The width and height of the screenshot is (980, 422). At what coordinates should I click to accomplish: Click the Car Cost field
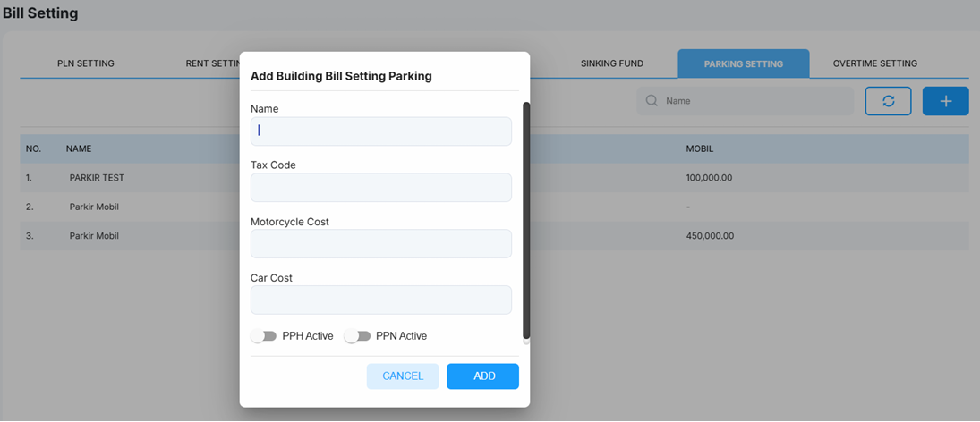pos(381,300)
